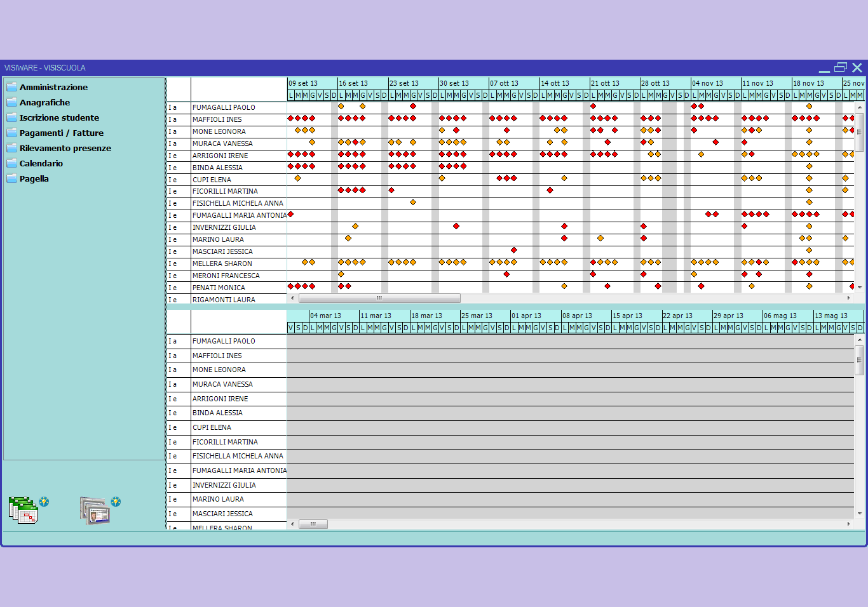Click the upper chart's horizontal scrollbar thumb

[379, 298]
